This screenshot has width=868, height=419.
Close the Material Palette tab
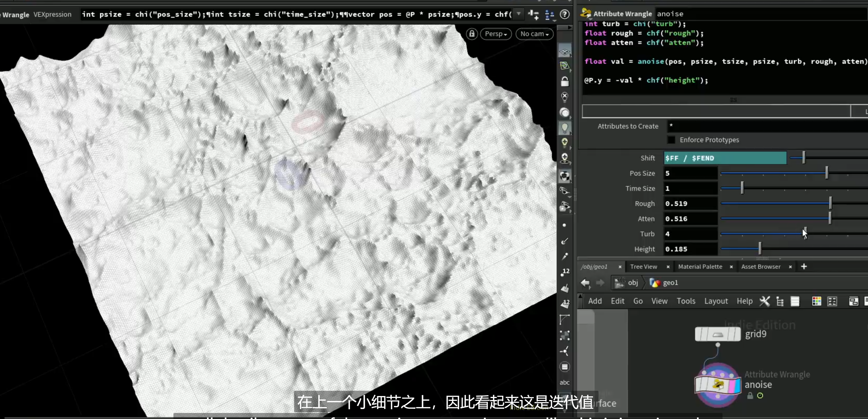(731, 267)
